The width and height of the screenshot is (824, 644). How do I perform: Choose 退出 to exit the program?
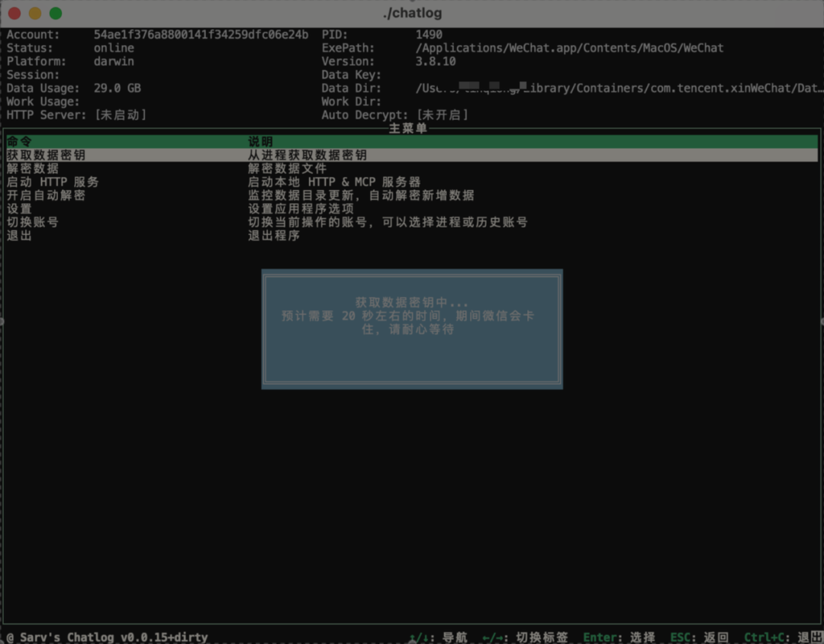click(x=18, y=236)
